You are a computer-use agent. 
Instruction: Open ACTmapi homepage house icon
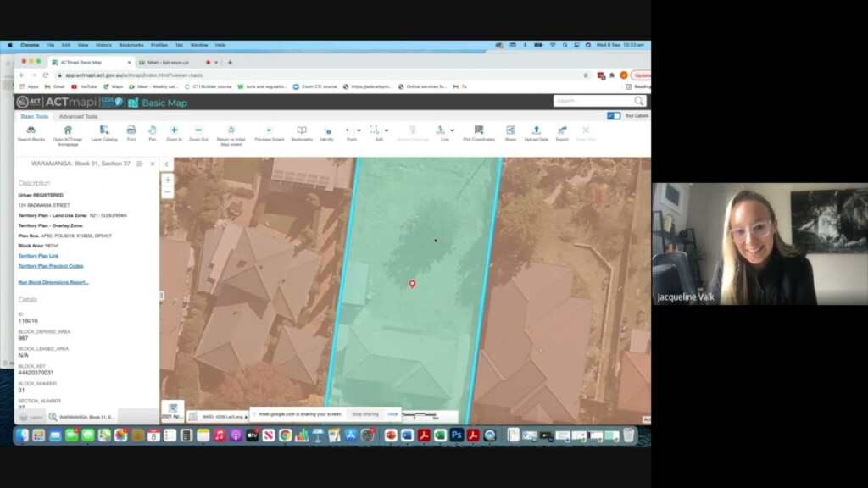pyautogui.click(x=68, y=134)
